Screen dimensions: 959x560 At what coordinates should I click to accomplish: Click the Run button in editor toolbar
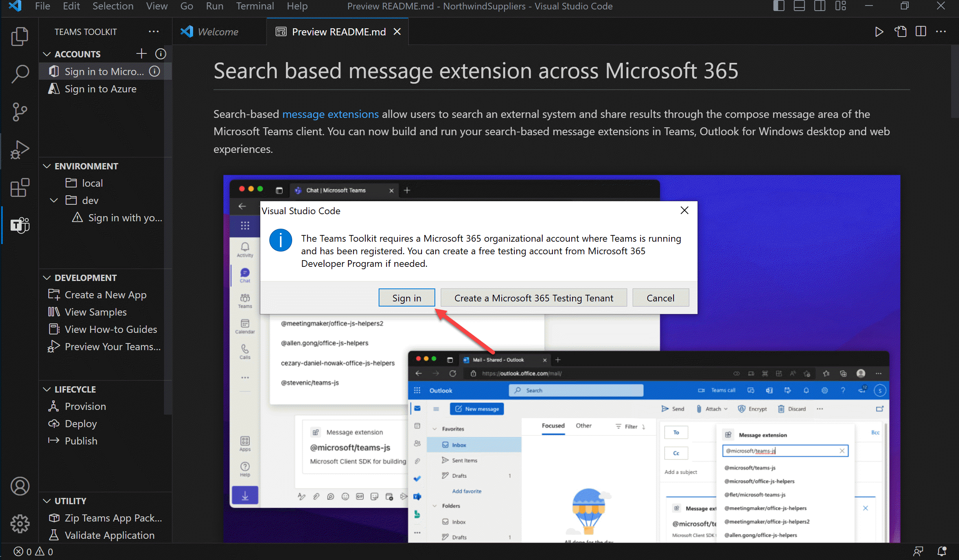[879, 32]
